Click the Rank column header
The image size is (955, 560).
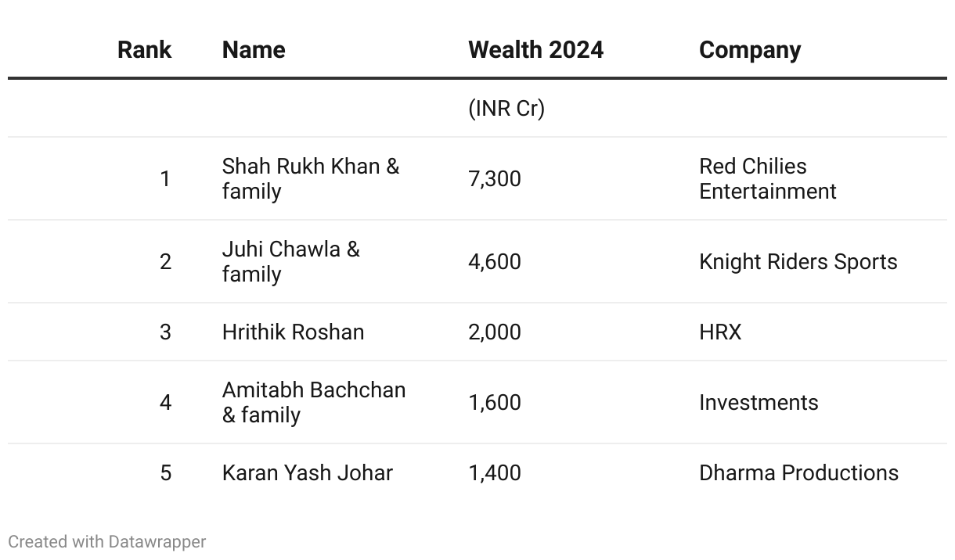tap(144, 50)
